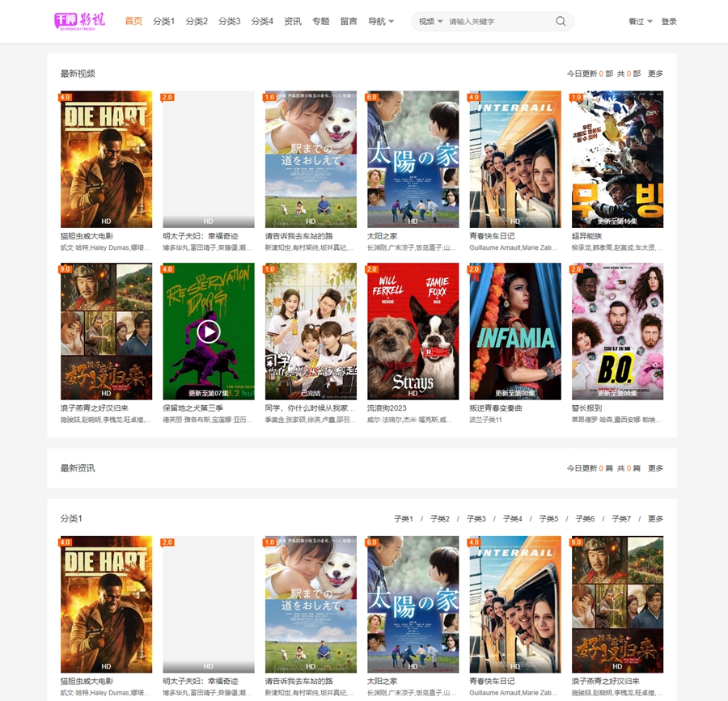Screen dimensions: 728x701
Task: Click the 保留地之犬第三季 title text
Action: pyautogui.click(x=193, y=408)
